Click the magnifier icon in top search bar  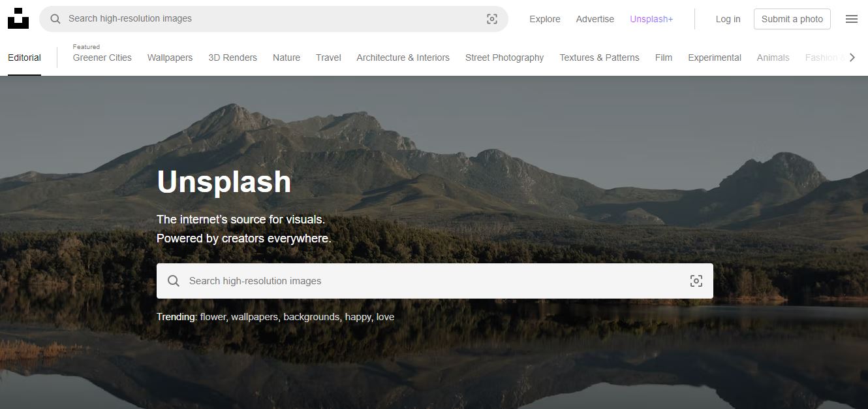click(x=55, y=19)
